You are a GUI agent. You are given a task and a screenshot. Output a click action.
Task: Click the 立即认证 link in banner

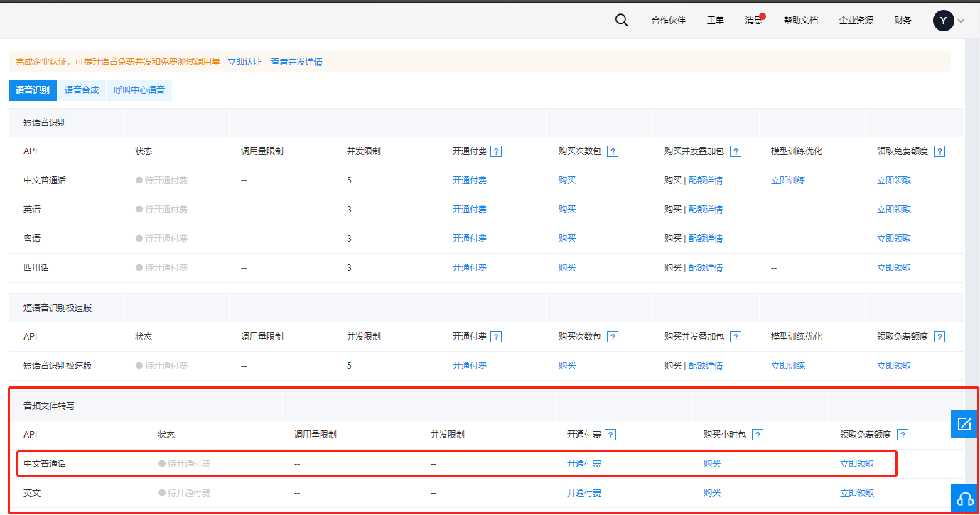[x=244, y=62]
